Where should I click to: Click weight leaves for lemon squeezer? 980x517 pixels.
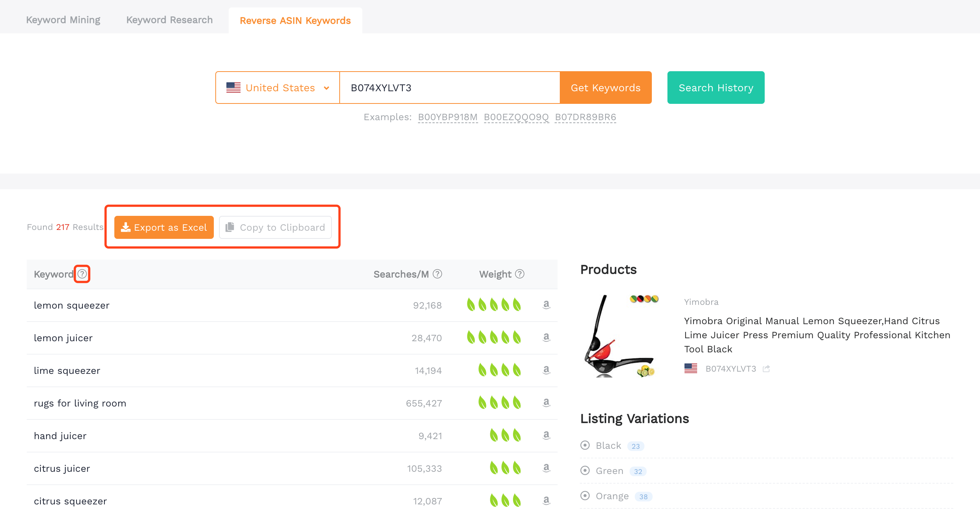(x=494, y=305)
